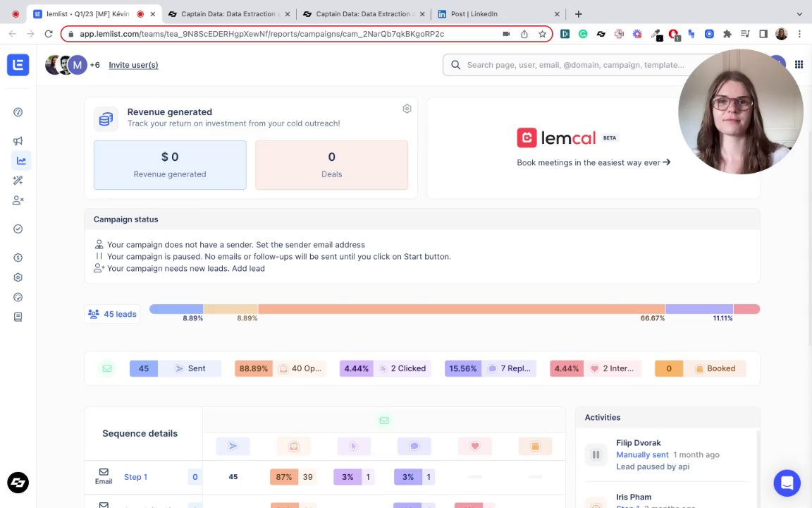Click the 7 Replied stat badge
The height and width of the screenshot is (508, 812).
coord(491,368)
